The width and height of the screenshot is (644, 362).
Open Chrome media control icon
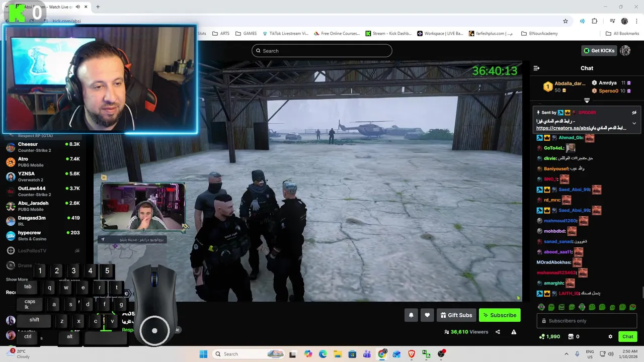pyautogui.click(x=612, y=21)
